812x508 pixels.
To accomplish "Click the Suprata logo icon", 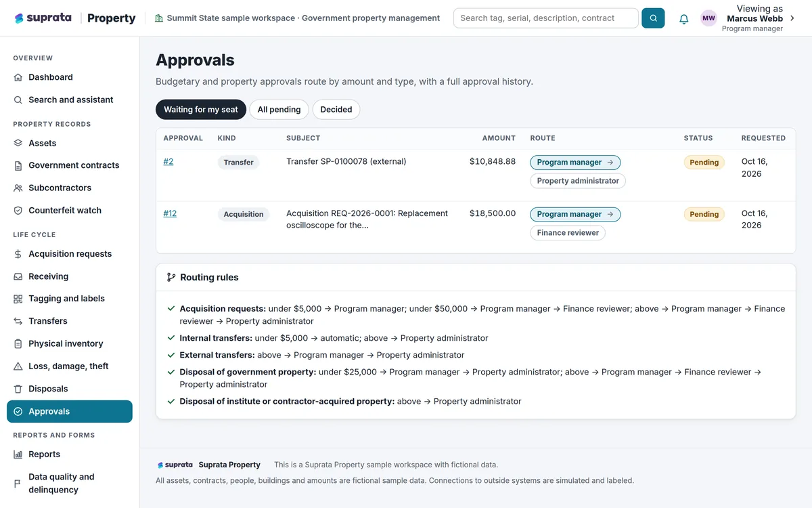I will click(19, 18).
